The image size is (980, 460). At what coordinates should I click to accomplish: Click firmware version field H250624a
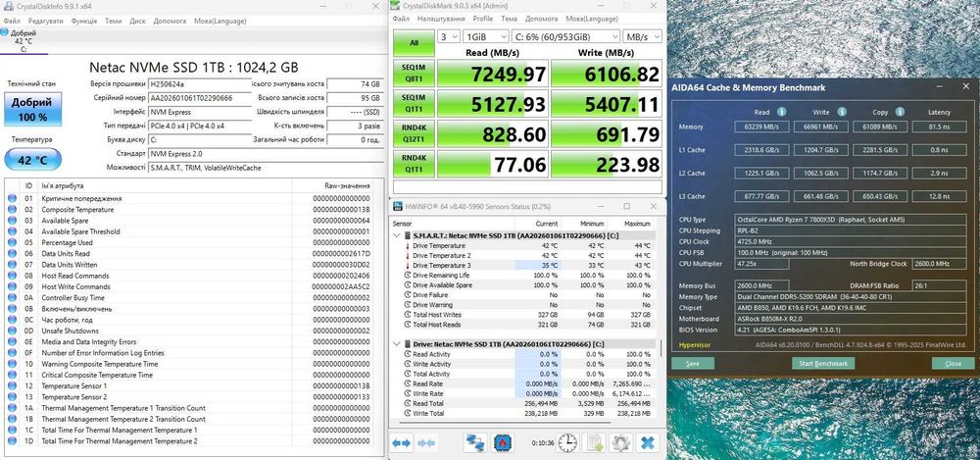199,84
